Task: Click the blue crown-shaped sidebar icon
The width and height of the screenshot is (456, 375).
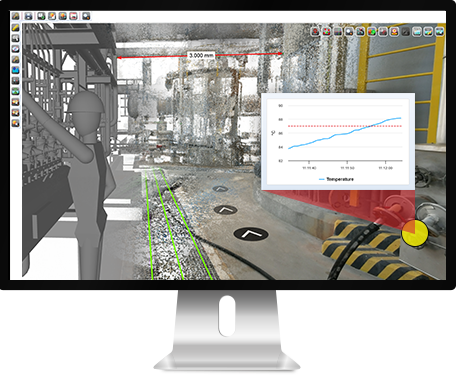Action: pos(15,70)
